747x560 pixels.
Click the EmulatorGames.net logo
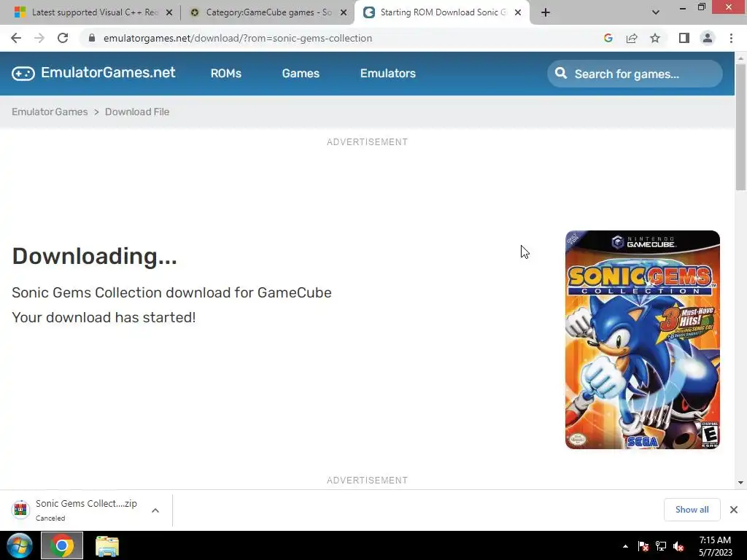[93, 73]
